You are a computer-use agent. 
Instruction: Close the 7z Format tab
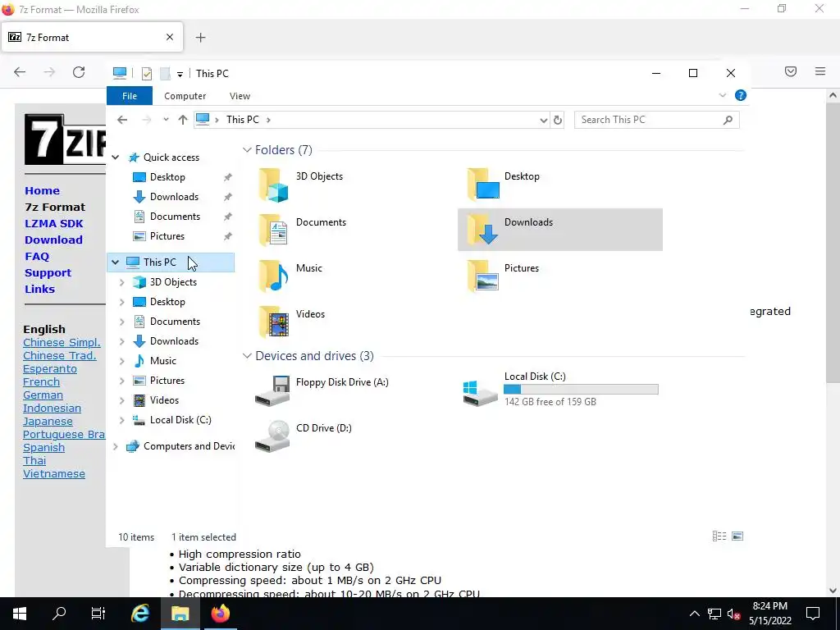pyautogui.click(x=170, y=37)
